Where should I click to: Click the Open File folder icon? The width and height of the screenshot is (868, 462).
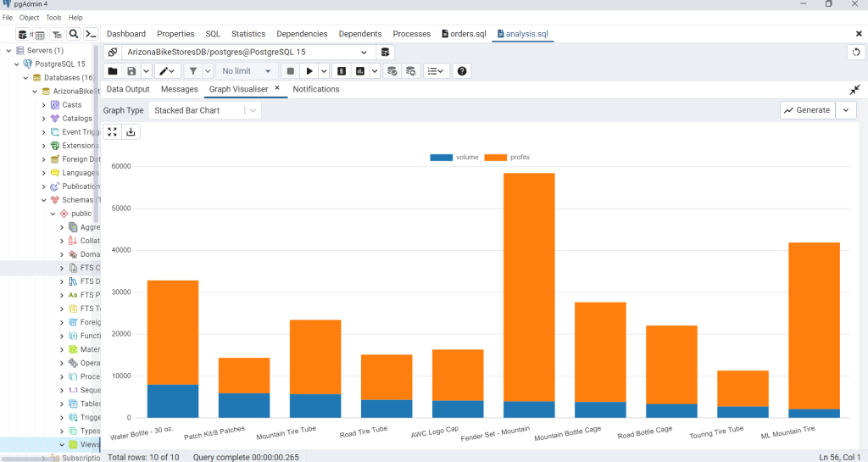click(113, 71)
